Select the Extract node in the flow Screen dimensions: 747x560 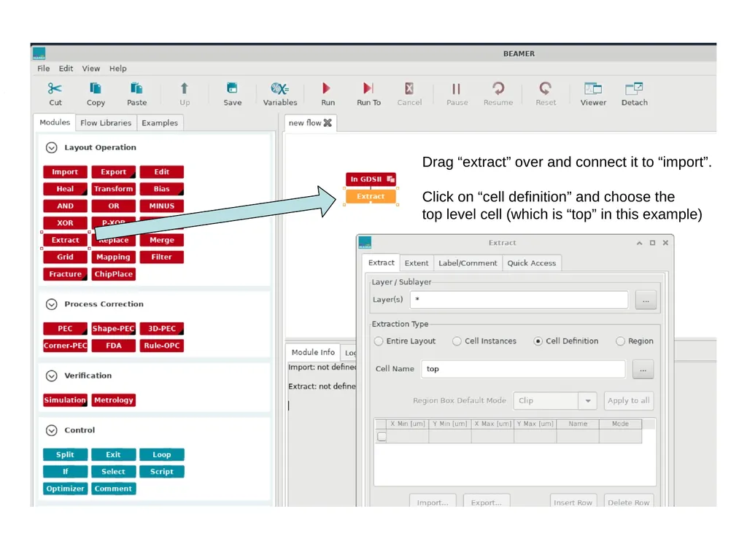pos(371,196)
